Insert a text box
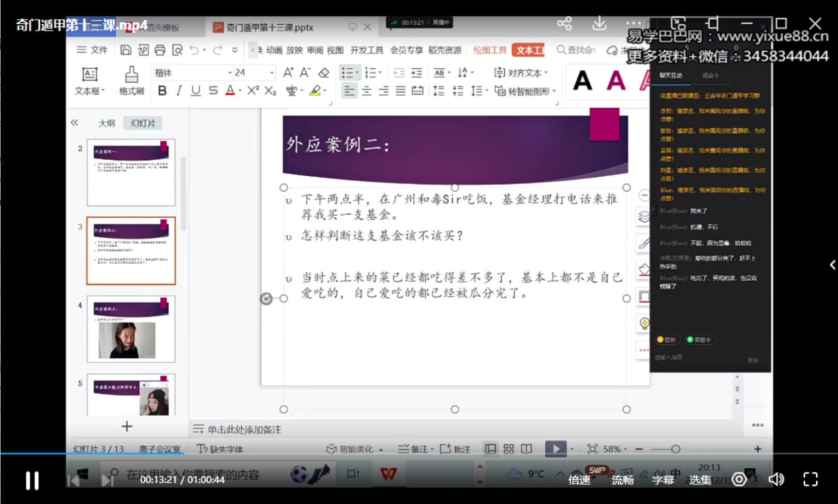Image resolution: width=838 pixels, height=504 pixels. tap(88, 80)
